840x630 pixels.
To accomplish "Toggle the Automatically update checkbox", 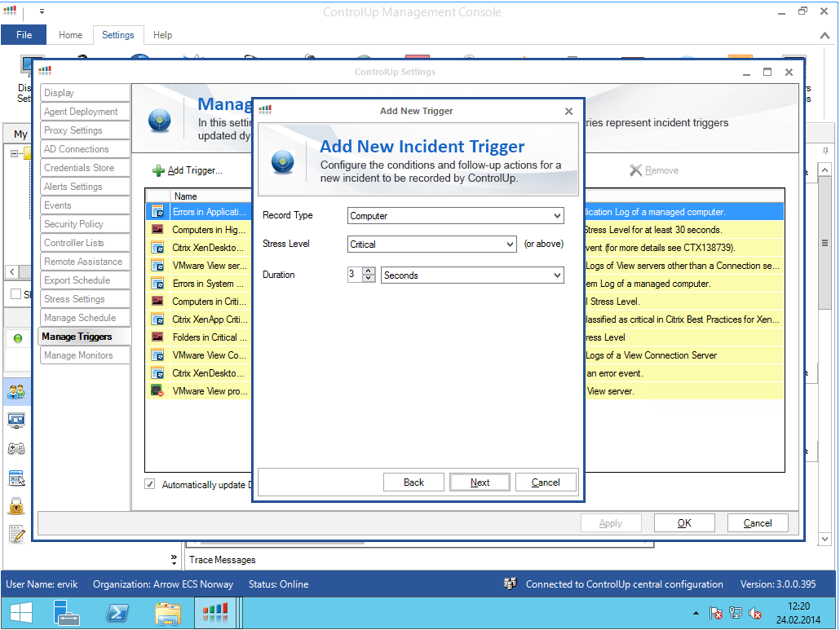I will 150,484.
